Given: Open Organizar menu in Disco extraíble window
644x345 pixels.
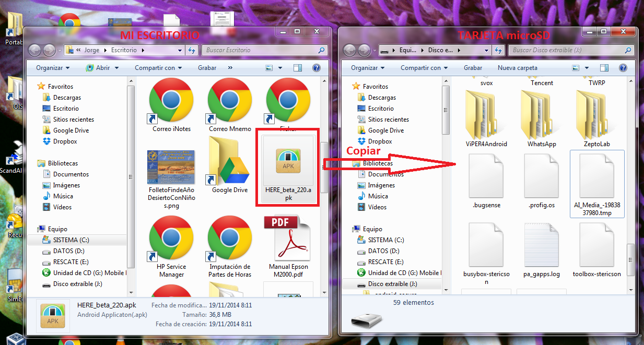Looking at the screenshot, I should pos(368,68).
